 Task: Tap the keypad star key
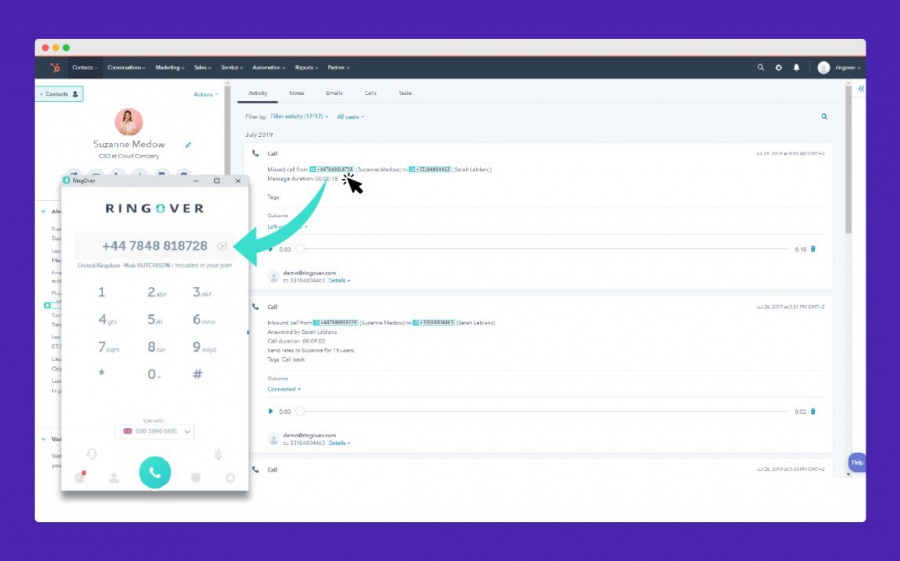coord(102,373)
